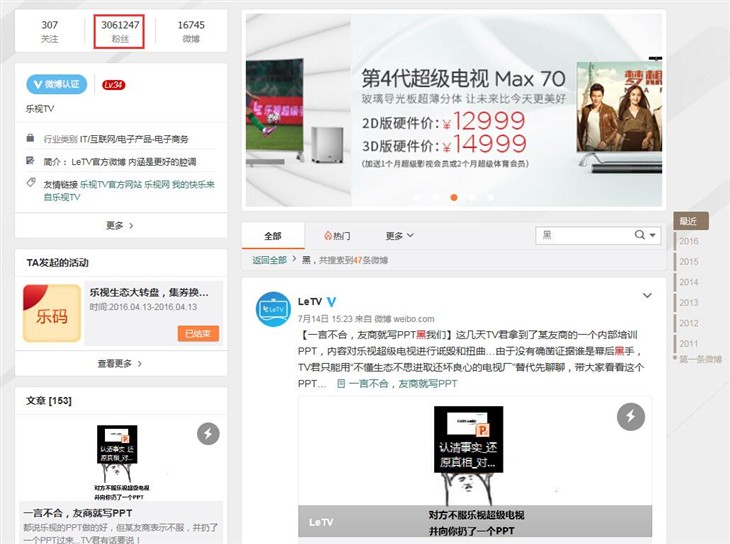Viewport: 730px width, 544px height.
Task: Click the 乐码 activity icon
Action: click(x=52, y=313)
